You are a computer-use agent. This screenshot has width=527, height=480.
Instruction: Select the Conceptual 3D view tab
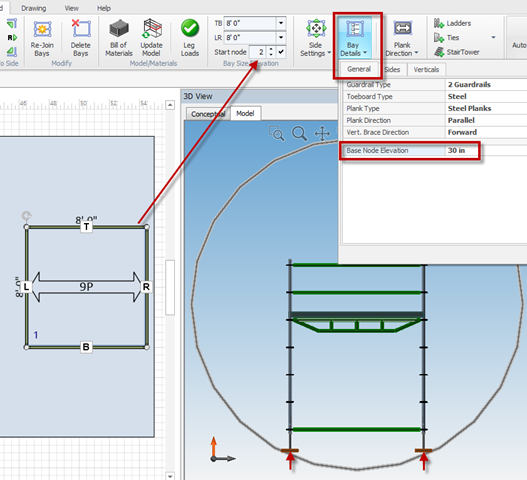click(x=208, y=114)
